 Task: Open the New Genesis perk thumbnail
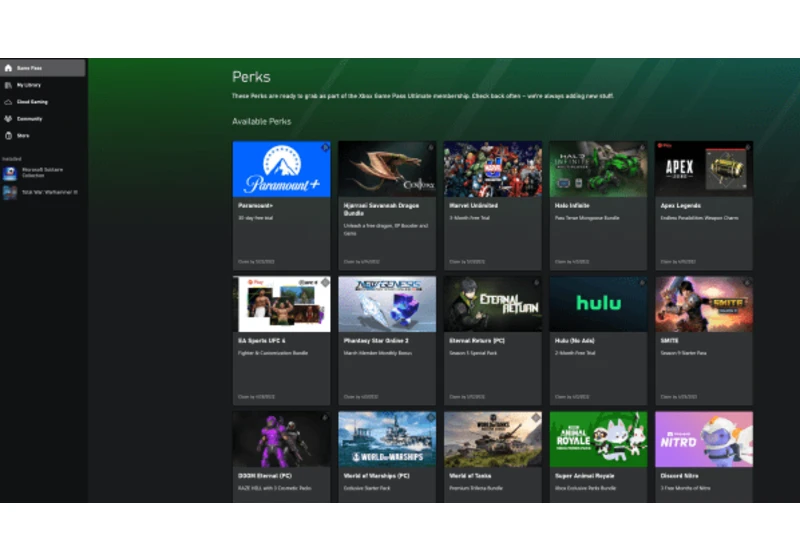click(387, 304)
